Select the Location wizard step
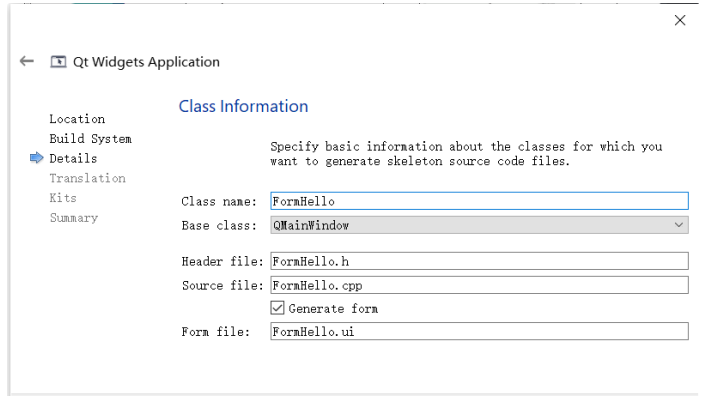722x396 pixels. click(77, 119)
